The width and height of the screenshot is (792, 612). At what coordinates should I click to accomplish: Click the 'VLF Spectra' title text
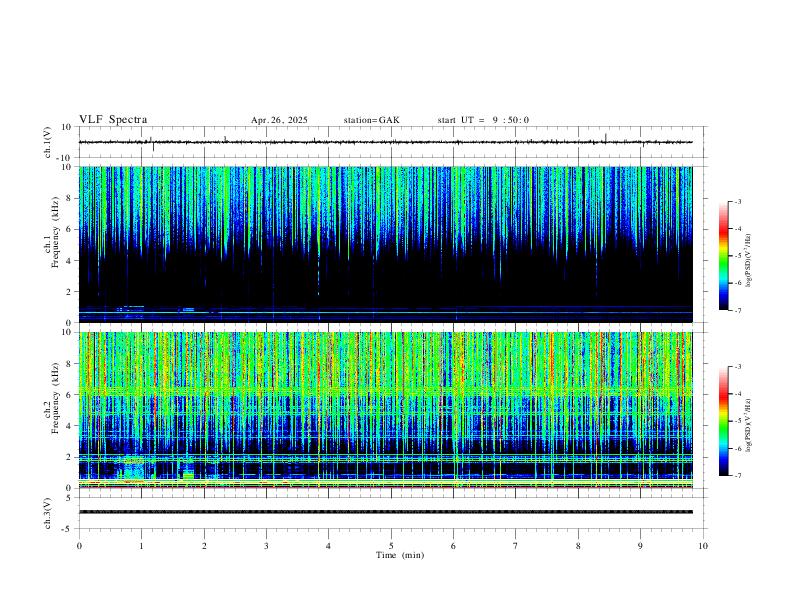(x=113, y=120)
